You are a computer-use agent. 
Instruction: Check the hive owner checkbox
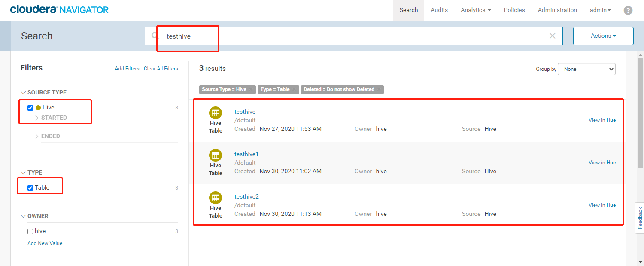30,231
